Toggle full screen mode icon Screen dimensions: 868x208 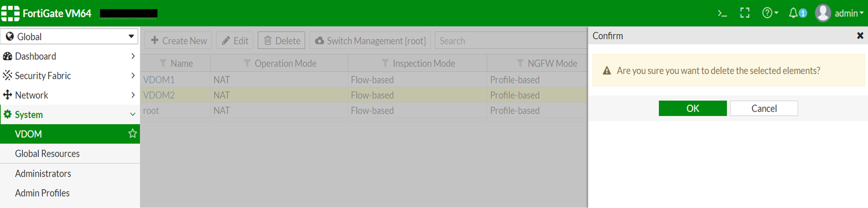coord(745,13)
